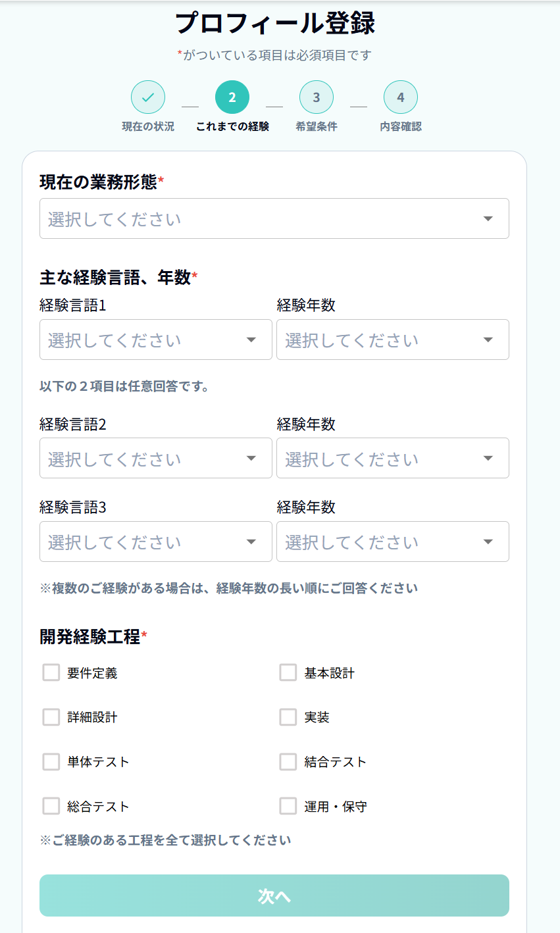Check the 実装 checkbox
The width and height of the screenshot is (560, 933).
(288, 717)
